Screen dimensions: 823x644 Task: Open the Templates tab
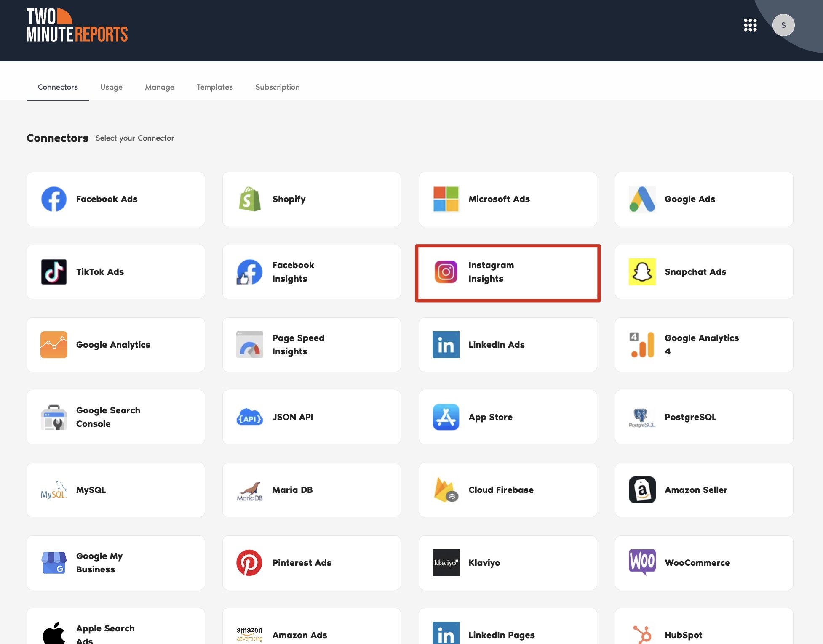(x=215, y=87)
